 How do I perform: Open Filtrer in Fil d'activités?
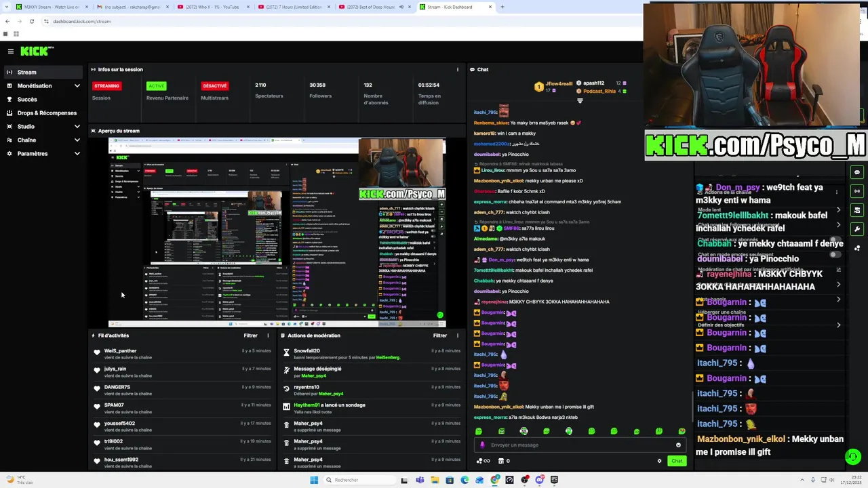tap(250, 335)
